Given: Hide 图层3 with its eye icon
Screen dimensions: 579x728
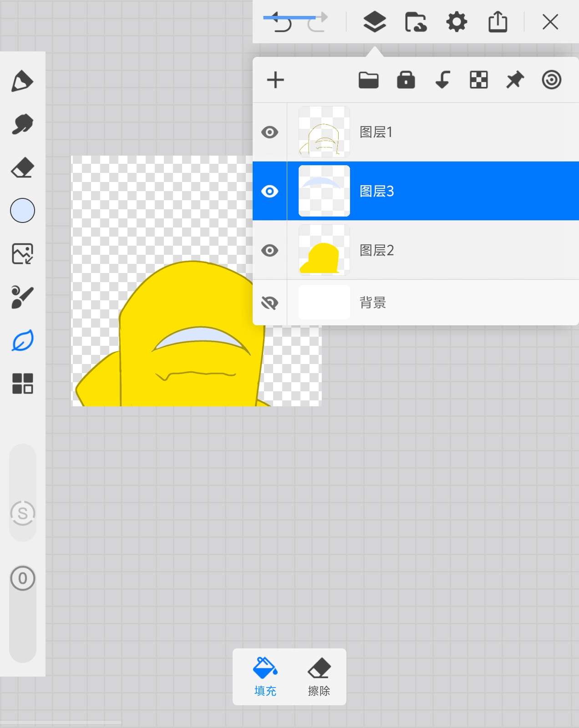Looking at the screenshot, I should (270, 191).
